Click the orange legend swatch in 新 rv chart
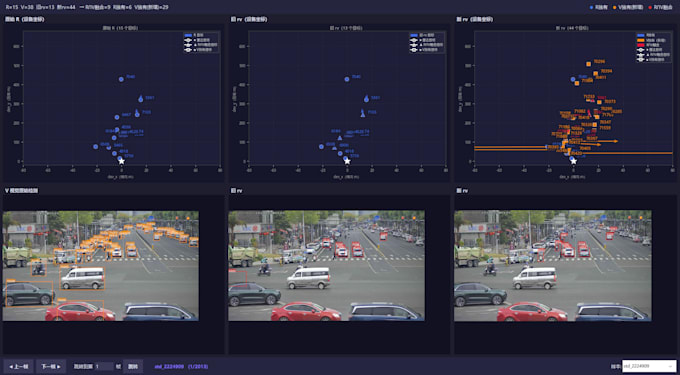Image resolution: width=680 pixels, height=375 pixels. 641,39
